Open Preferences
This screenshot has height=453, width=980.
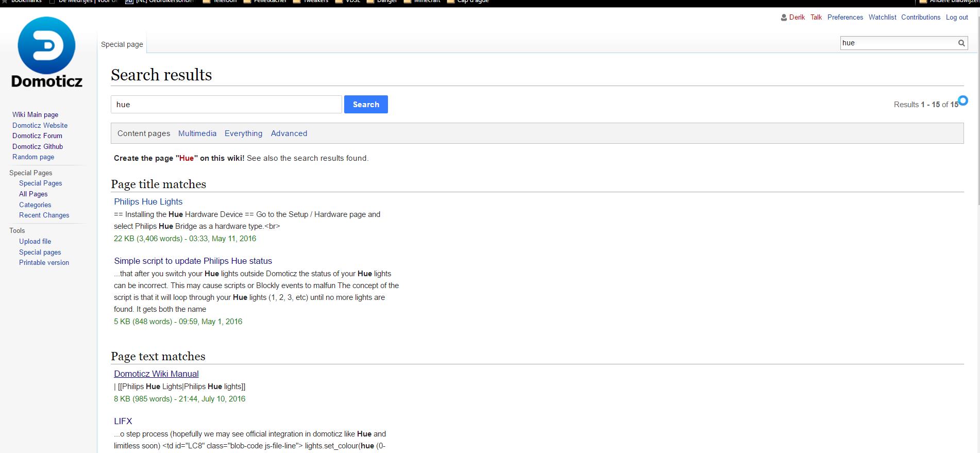(x=845, y=17)
